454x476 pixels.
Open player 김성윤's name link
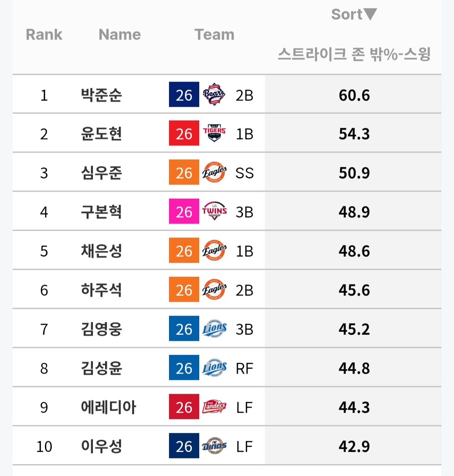101,368
